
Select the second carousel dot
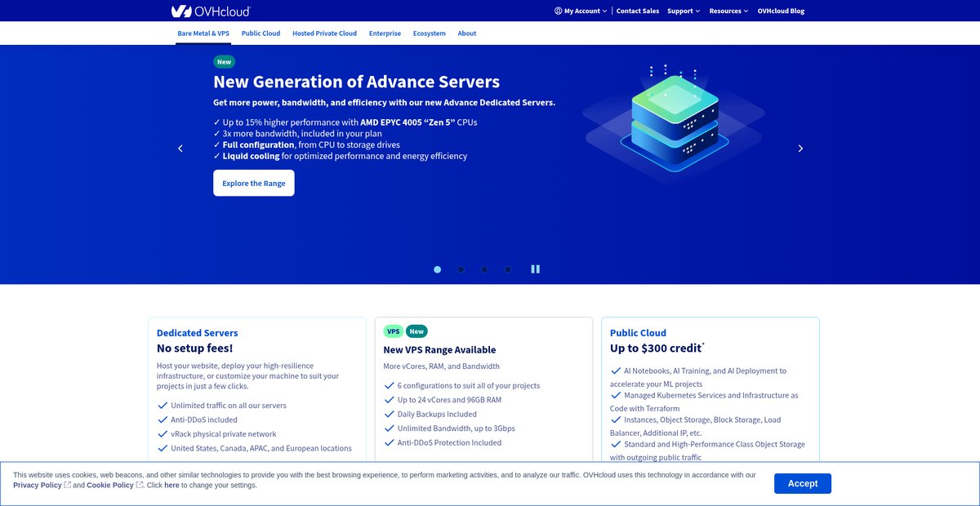(461, 269)
